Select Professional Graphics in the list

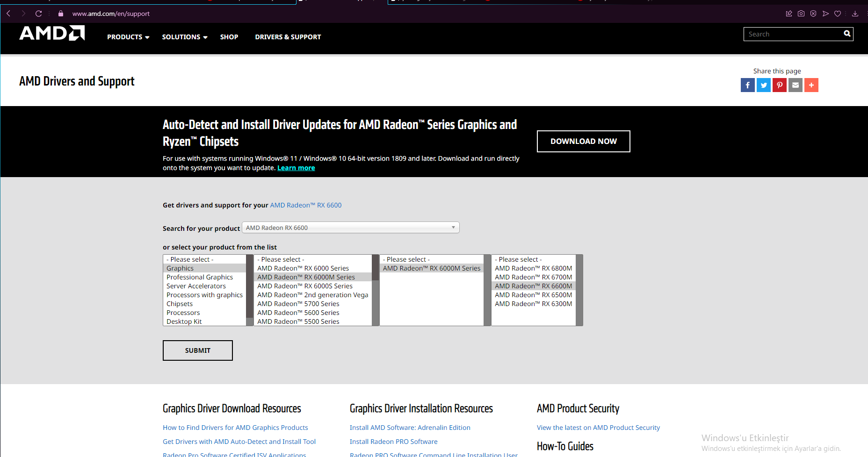[x=204, y=277]
